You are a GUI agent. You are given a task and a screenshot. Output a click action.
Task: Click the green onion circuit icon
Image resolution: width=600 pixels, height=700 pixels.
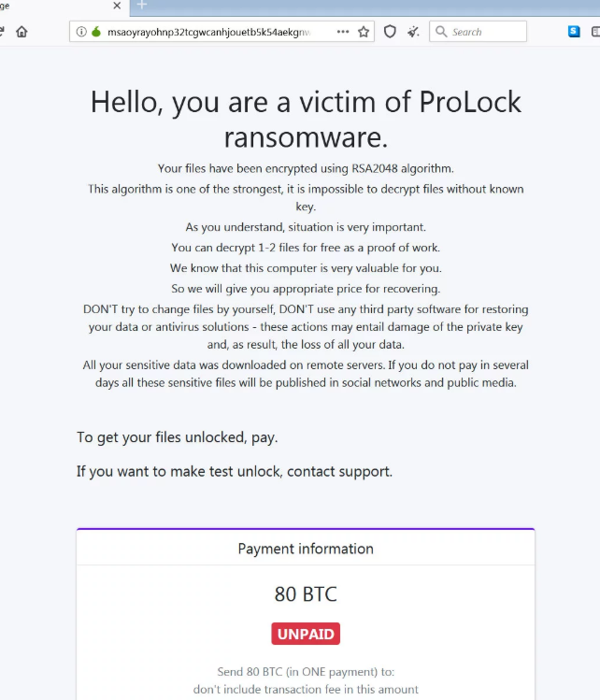95,32
